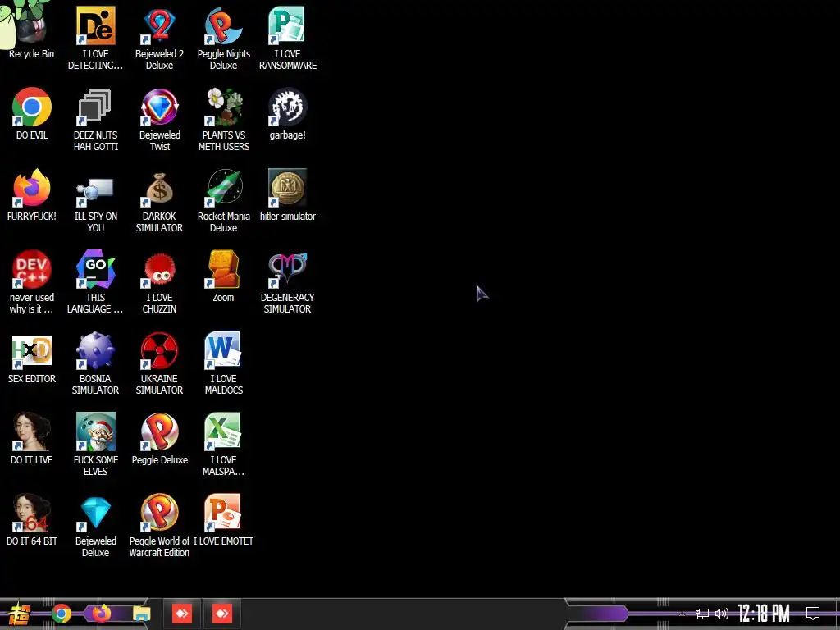Open the network status tray icon
840x630 pixels.
(702, 614)
